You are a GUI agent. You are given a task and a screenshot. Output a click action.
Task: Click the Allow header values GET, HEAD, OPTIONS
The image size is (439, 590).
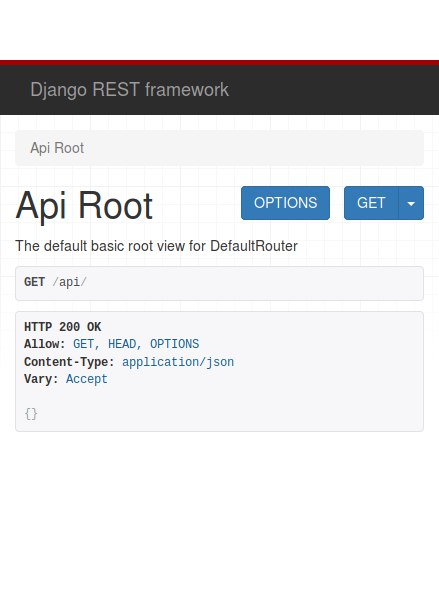pyautogui.click(x=136, y=344)
